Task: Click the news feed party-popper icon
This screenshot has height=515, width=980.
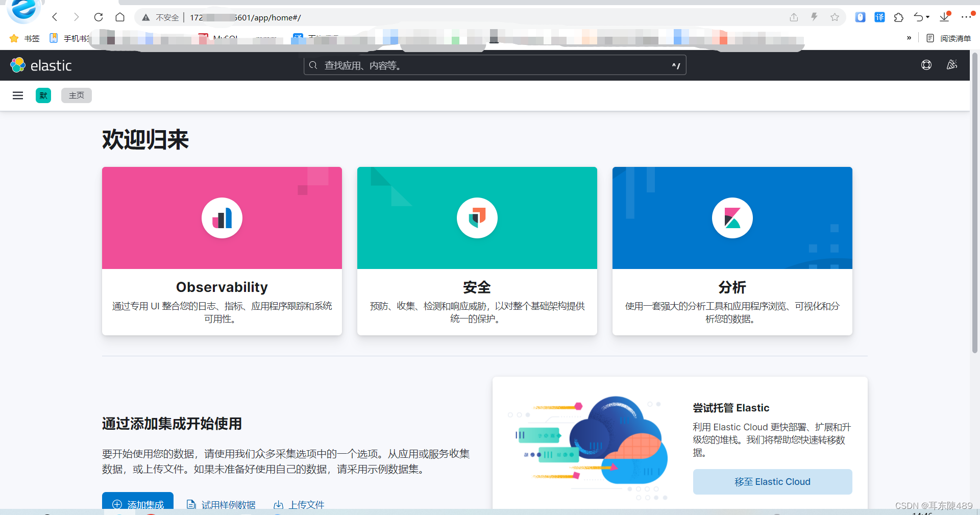Action: point(952,65)
